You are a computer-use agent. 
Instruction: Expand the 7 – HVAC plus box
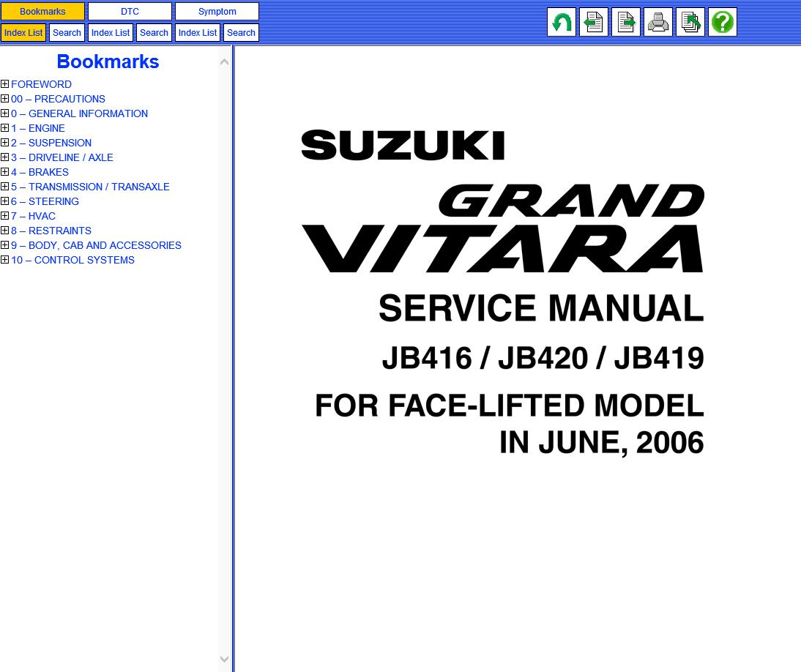click(x=4, y=215)
